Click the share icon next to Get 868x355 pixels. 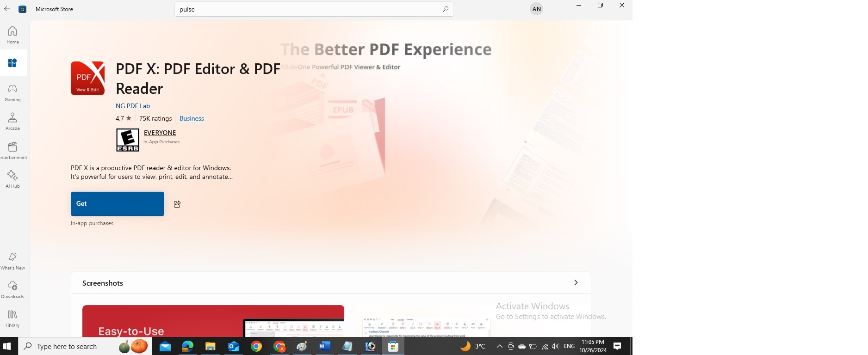tap(177, 204)
